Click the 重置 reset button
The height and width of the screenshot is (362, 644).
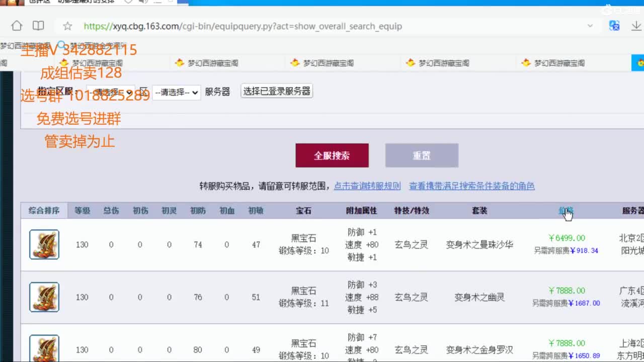(x=422, y=155)
